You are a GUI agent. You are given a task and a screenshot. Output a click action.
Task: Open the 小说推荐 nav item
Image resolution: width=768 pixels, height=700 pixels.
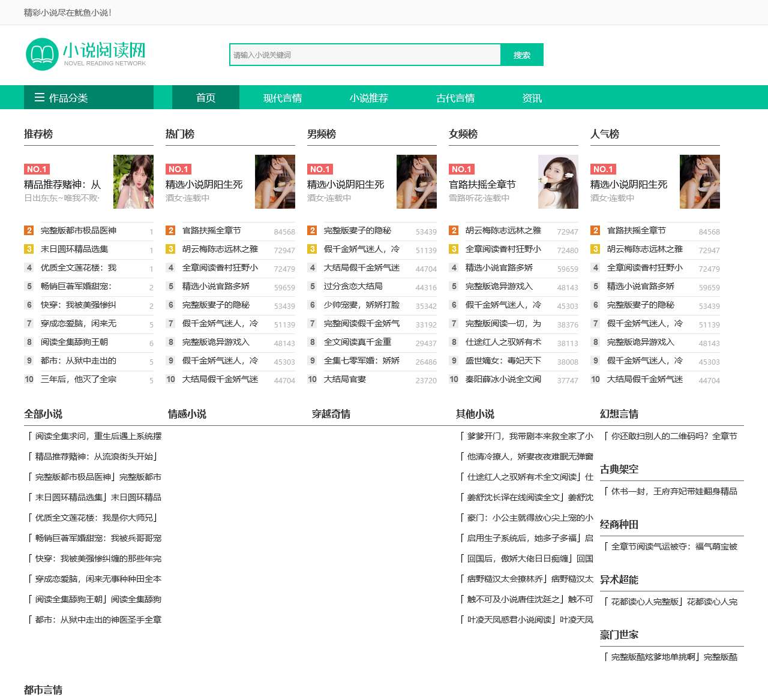(369, 98)
